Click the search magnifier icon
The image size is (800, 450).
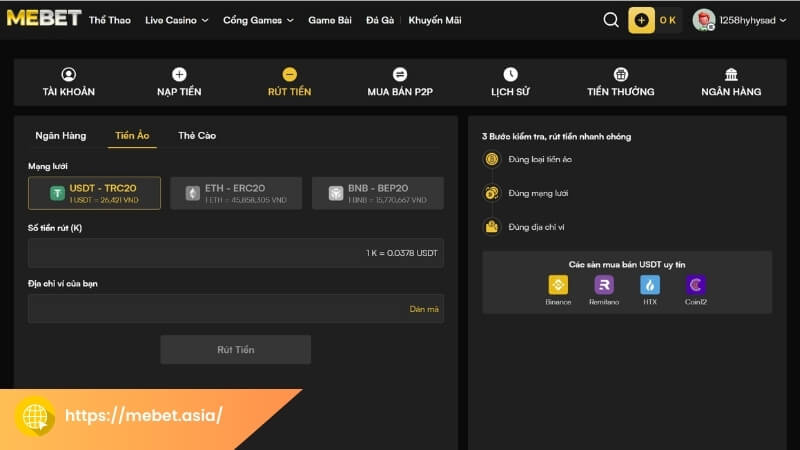coord(611,20)
